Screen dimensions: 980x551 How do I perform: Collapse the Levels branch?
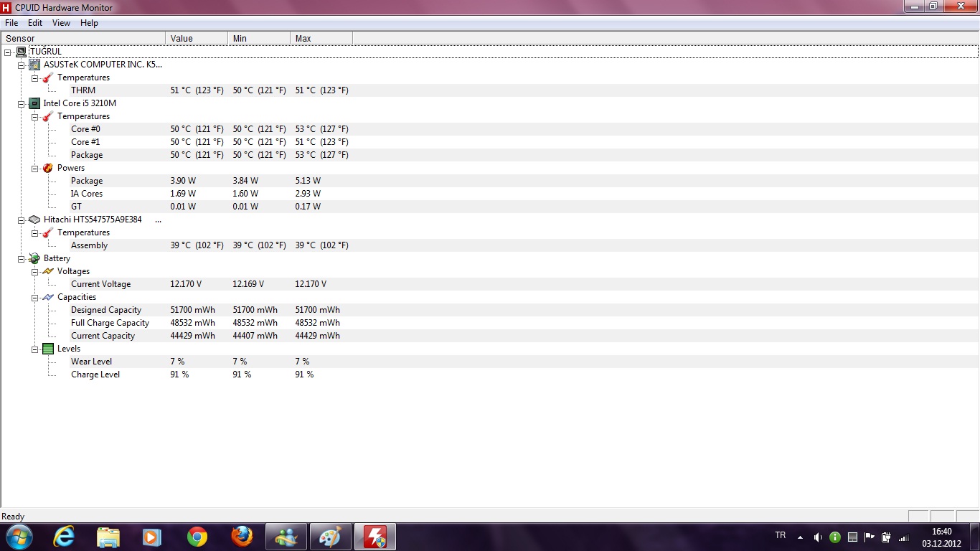coord(35,349)
